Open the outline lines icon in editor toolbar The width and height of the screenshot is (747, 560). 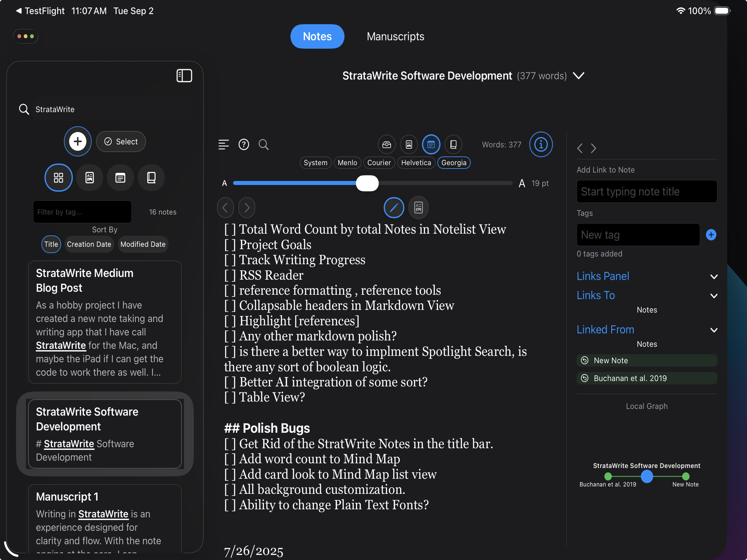coord(224,144)
